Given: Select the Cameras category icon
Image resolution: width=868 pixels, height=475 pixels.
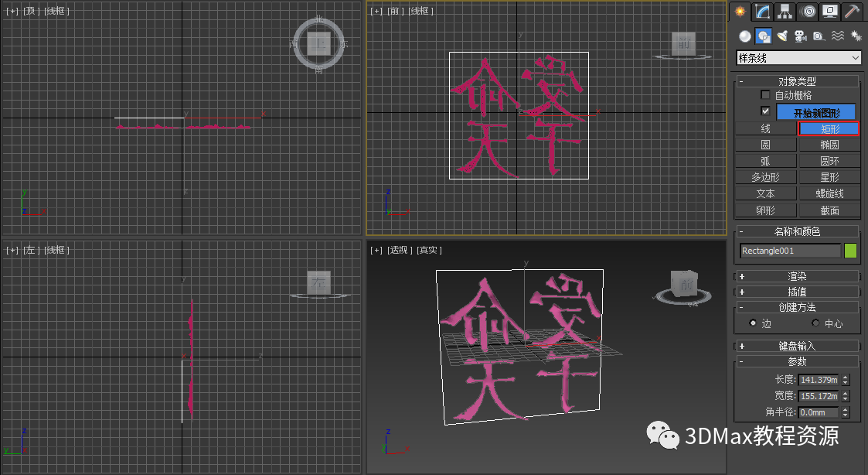Looking at the screenshot, I should (801, 36).
